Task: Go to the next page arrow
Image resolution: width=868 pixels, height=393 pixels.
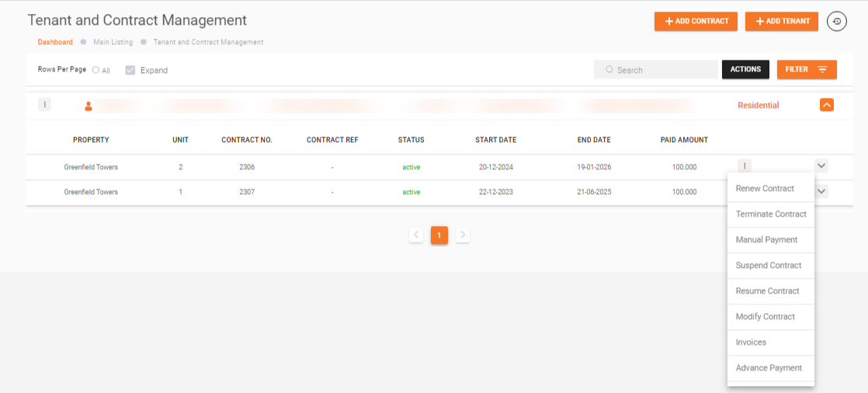Action: pyautogui.click(x=463, y=235)
